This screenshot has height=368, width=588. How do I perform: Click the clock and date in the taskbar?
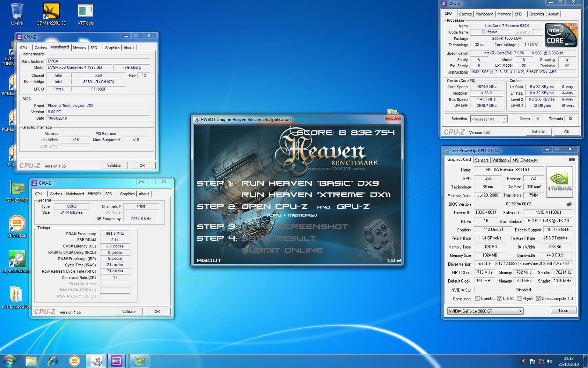point(569,361)
